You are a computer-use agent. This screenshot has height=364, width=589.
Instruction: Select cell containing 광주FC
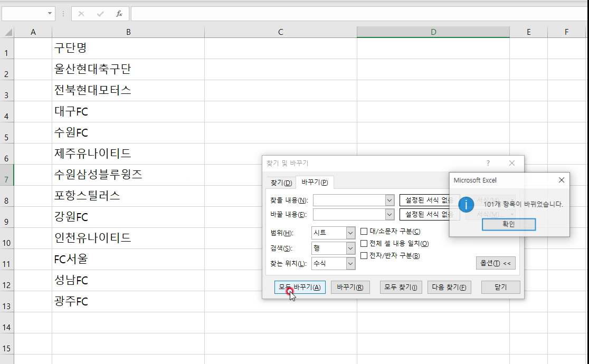(128, 301)
